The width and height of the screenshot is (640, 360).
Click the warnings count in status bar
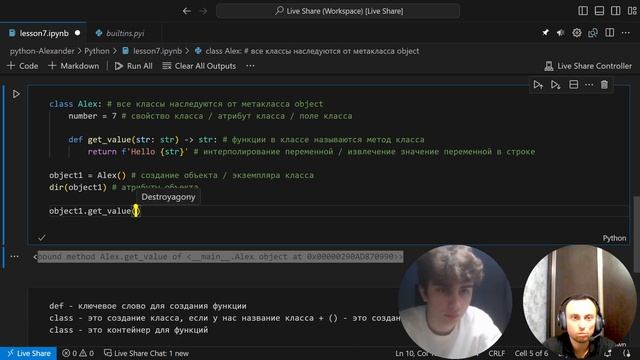[x=87, y=353]
